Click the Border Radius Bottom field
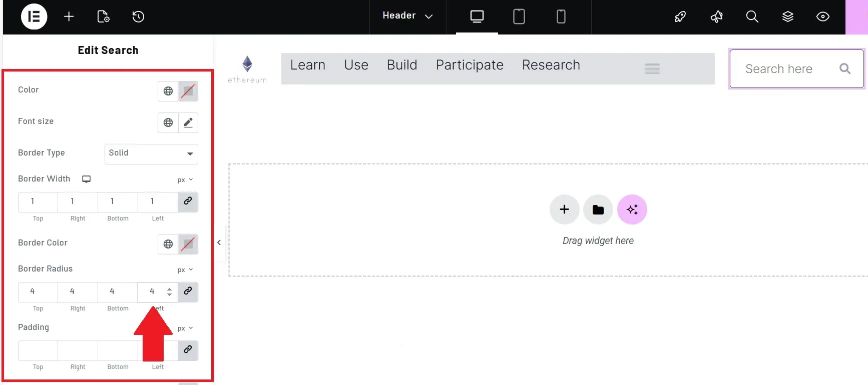Screen dimensions: 868x385 coord(118,291)
